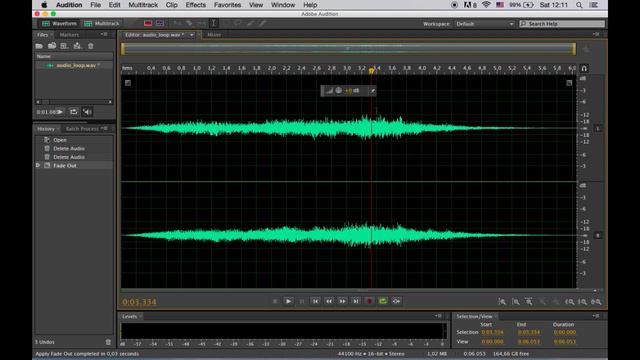Adjust the HUD amplitude gain knob

click(338, 91)
